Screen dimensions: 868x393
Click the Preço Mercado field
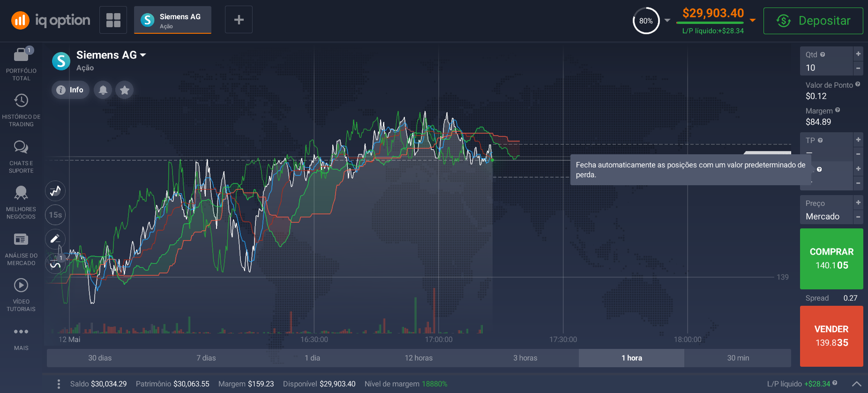826,210
